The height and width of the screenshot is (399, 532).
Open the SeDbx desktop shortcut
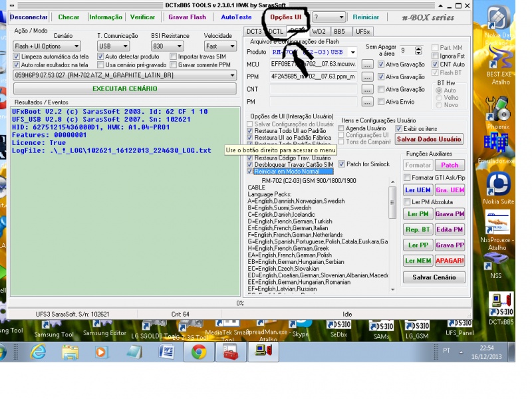tap(338, 329)
